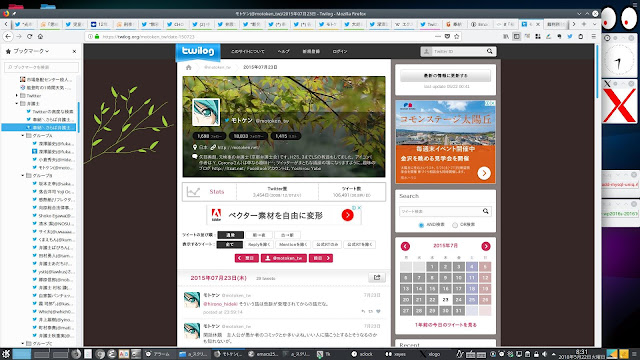Expand the Twitter bookmark folder
Viewport: 640px width, 360px height.
coord(17,96)
